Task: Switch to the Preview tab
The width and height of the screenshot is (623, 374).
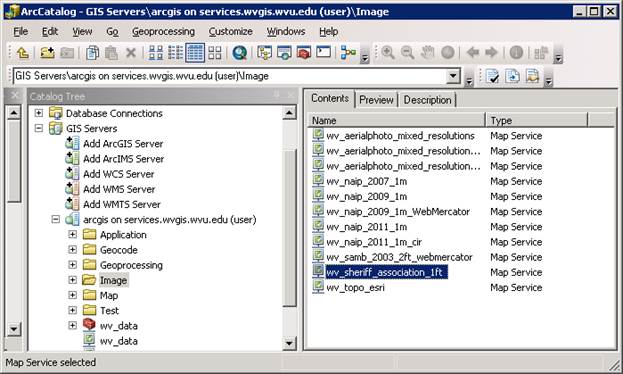Action: click(x=376, y=100)
